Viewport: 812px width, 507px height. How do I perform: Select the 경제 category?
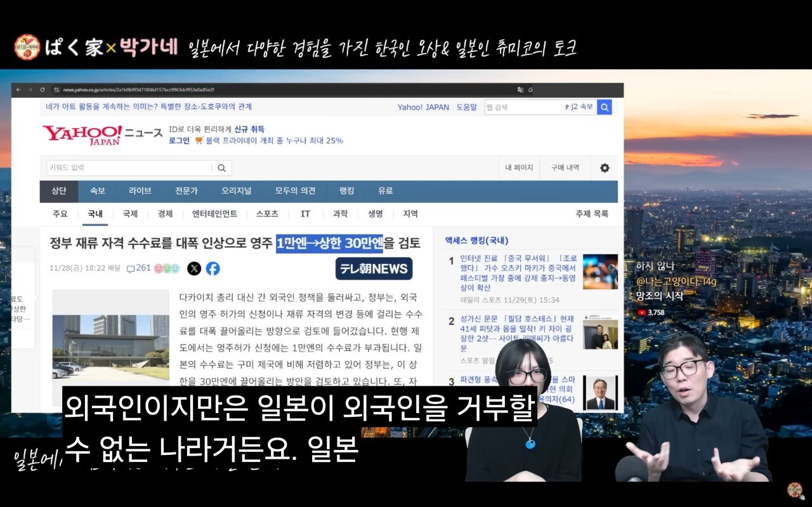pyautogui.click(x=165, y=214)
